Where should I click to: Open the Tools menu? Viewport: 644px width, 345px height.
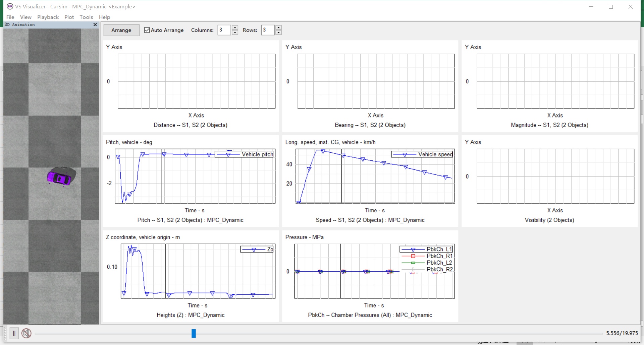coord(86,17)
